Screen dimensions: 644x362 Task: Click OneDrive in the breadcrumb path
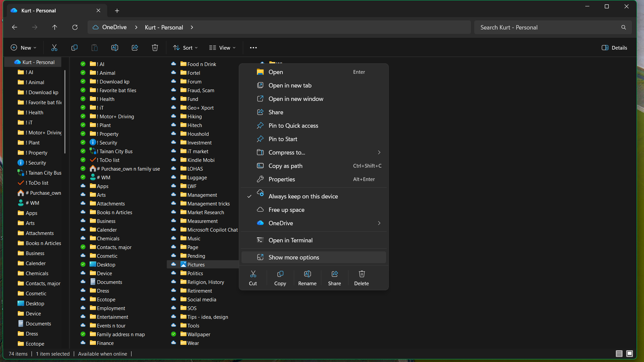pos(114,27)
